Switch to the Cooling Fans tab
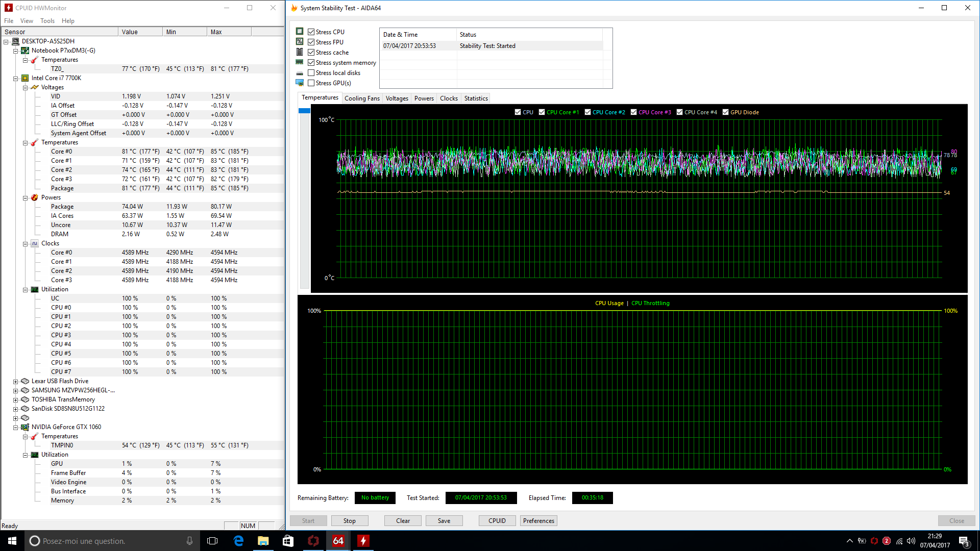This screenshot has height=551, width=980. pos(362,98)
